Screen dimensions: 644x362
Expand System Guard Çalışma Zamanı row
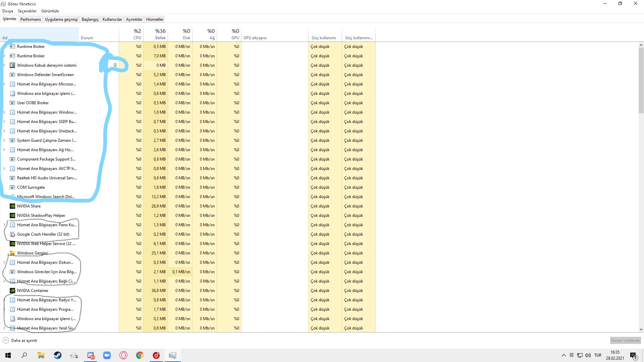click(x=4, y=140)
